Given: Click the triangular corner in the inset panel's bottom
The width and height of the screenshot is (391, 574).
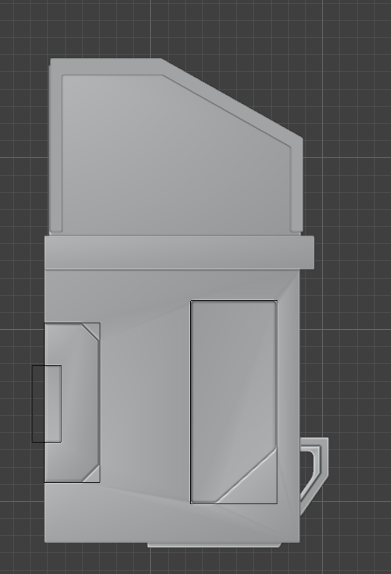Looking at the screenshot, I should point(255,482).
